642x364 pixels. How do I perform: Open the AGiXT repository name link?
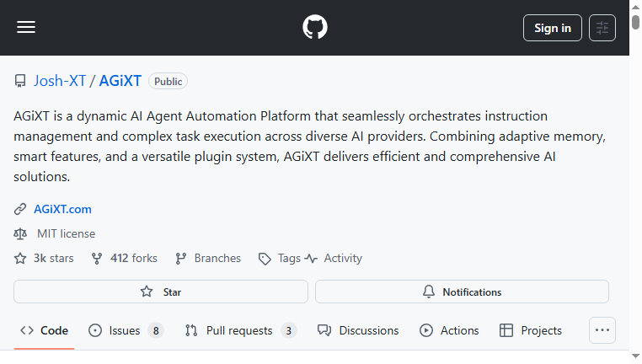[x=120, y=81]
